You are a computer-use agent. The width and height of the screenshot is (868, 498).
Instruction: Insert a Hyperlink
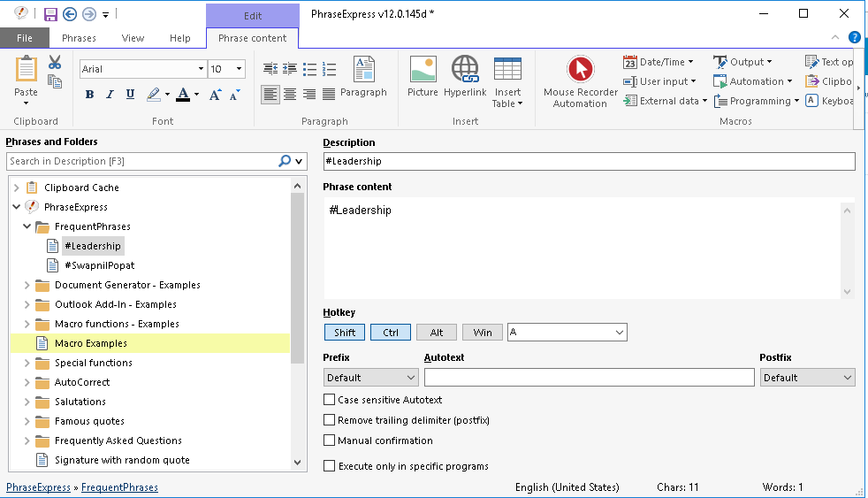(x=465, y=76)
